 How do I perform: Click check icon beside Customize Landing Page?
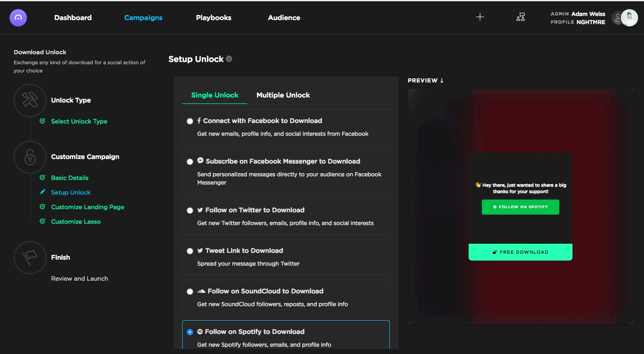[42, 207]
